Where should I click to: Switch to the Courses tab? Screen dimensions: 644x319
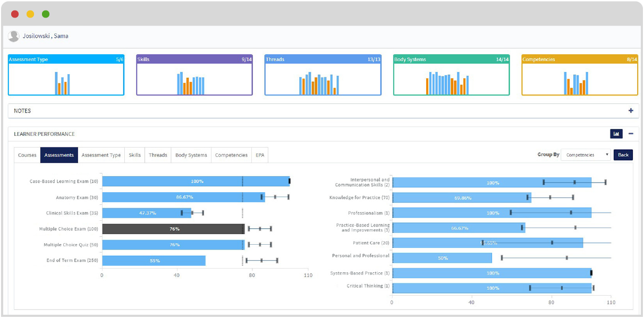point(27,155)
